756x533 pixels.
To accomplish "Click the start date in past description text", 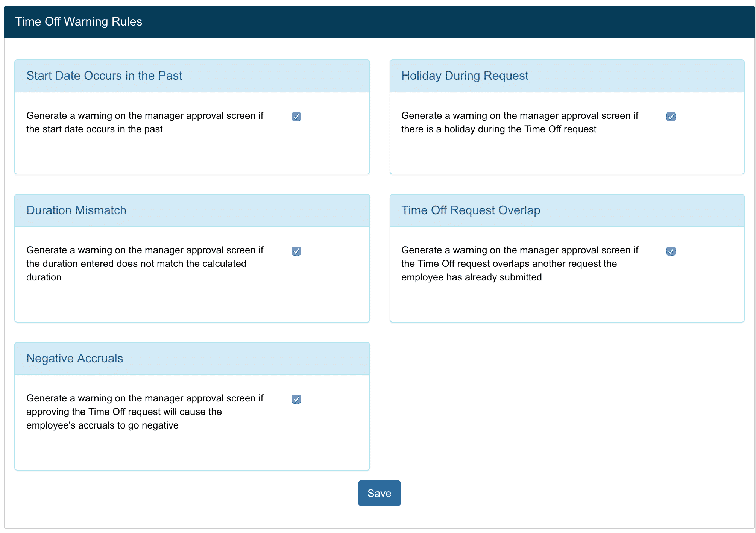I will (x=145, y=122).
